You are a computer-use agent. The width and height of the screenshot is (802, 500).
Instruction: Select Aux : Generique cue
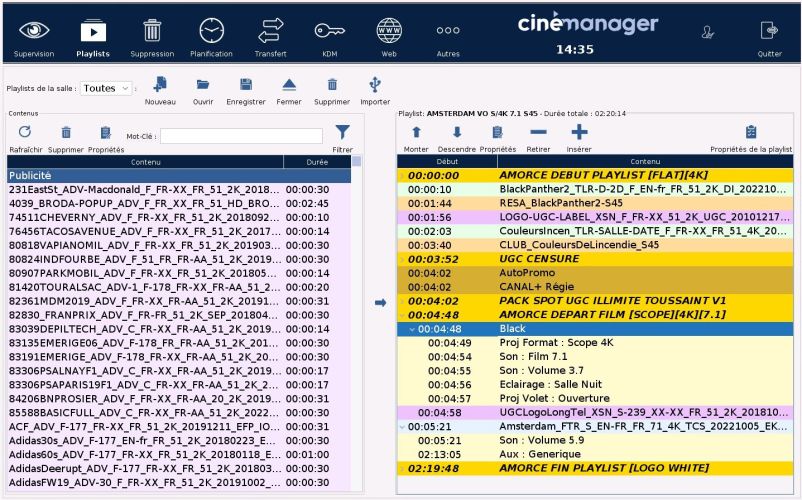(x=595, y=454)
